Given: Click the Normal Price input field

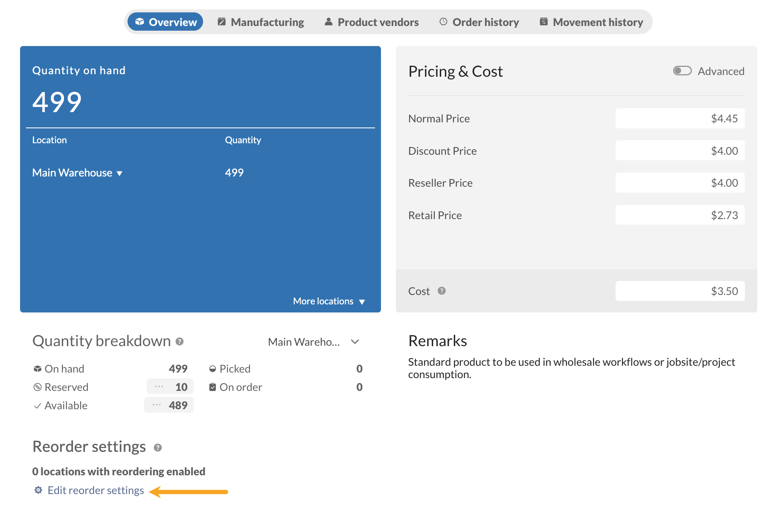Looking at the screenshot, I should click(x=680, y=119).
